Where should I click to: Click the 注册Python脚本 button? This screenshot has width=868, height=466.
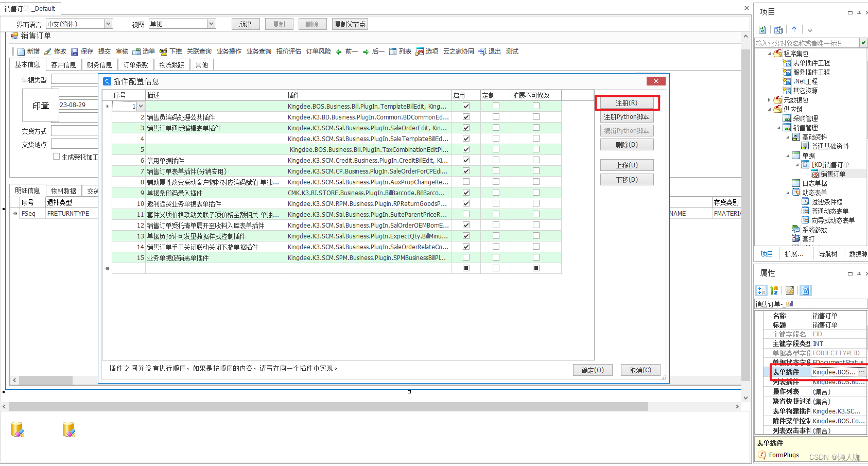click(x=627, y=117)
